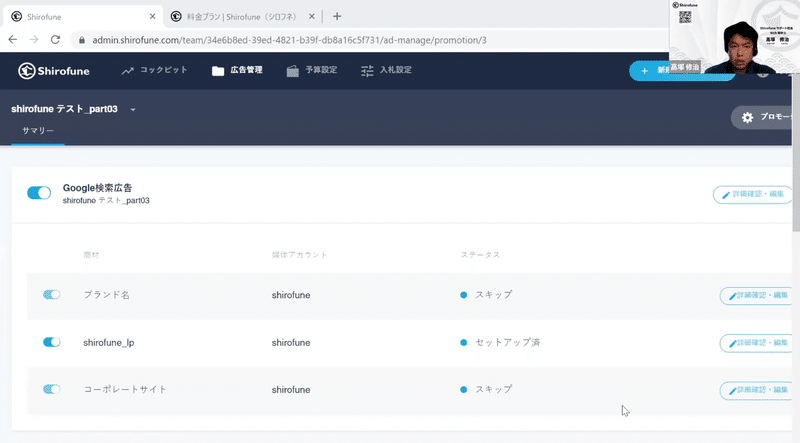Focus the browser address bar URL
Screen dimensions: 800x443
[289, 40]
